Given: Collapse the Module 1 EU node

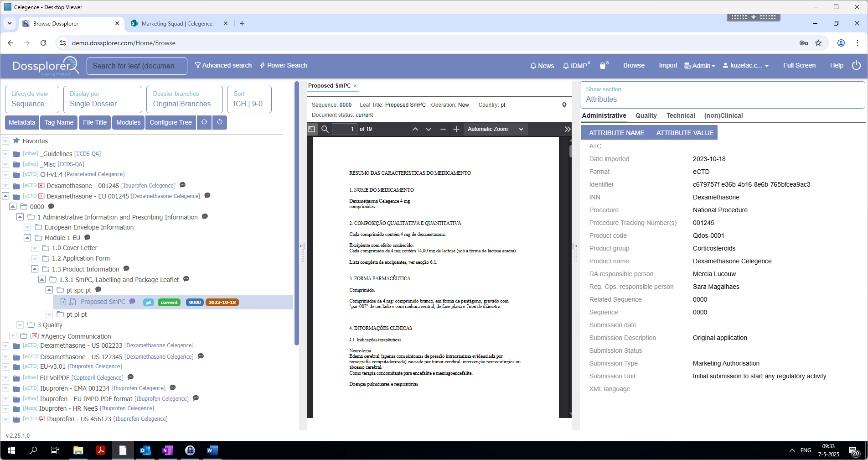Looking at the screenshot, I should [27, 238].
